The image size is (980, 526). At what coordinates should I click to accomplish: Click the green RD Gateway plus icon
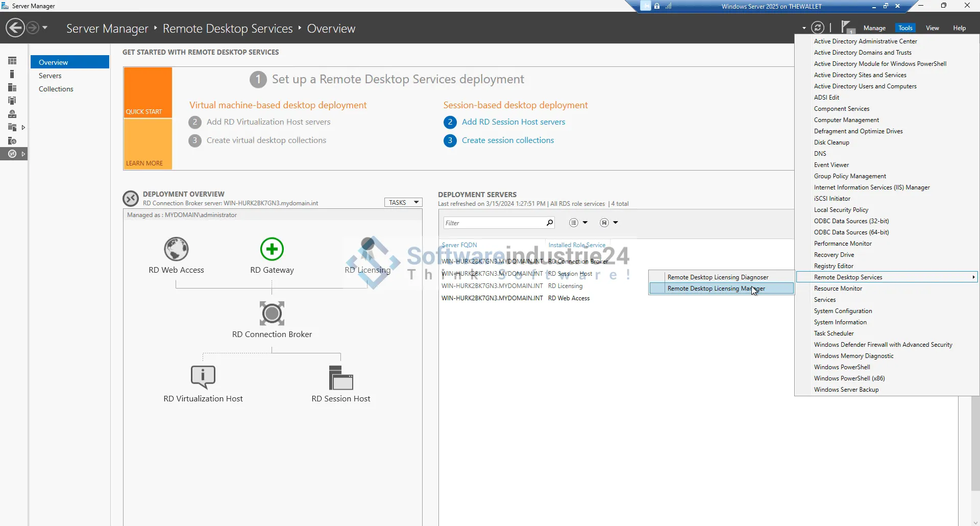coord(272,249)
